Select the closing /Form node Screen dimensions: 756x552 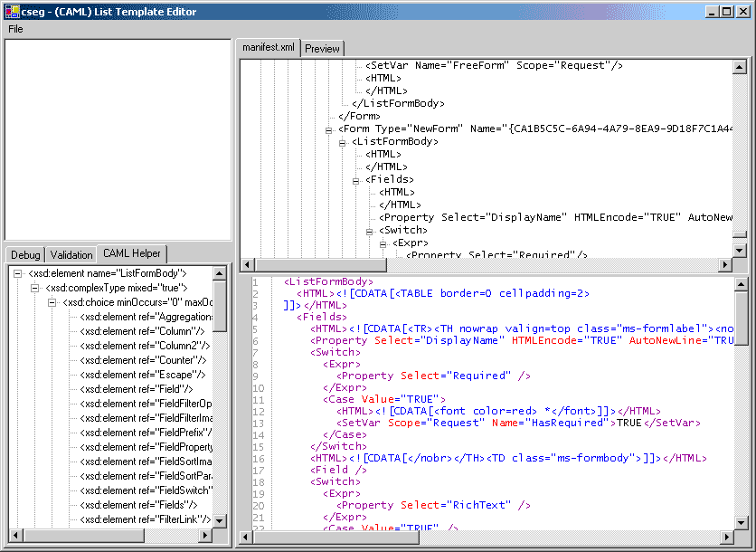[359, 116]
